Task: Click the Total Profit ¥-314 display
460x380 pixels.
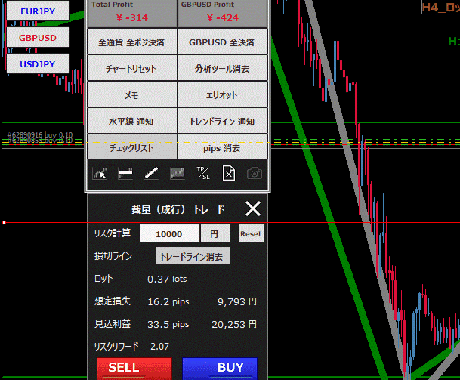Action: [132, 13]
